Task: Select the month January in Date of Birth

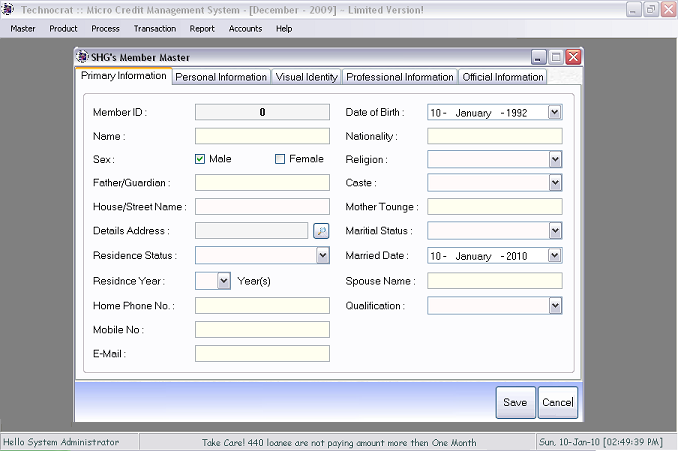Action: (x=473, y=113)
